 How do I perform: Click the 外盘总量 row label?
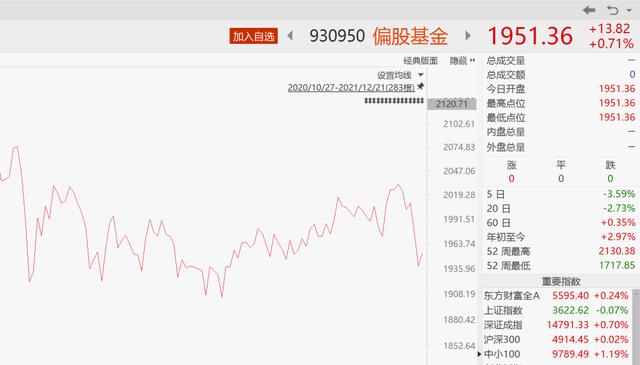coord(506,147)
